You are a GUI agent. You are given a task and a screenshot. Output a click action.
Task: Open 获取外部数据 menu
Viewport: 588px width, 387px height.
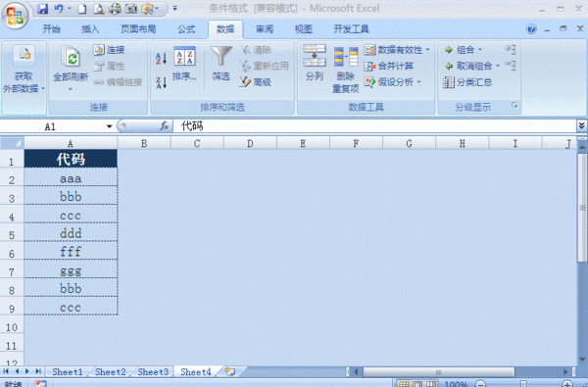click(x=24, y=70)
